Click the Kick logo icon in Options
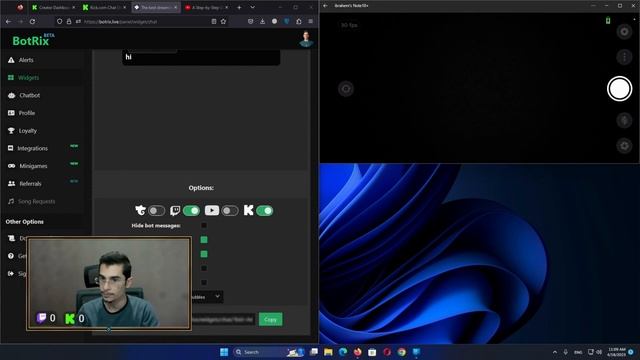Image resolution: width=640 pixels, height=360 pixels. (x=248, y=210)
